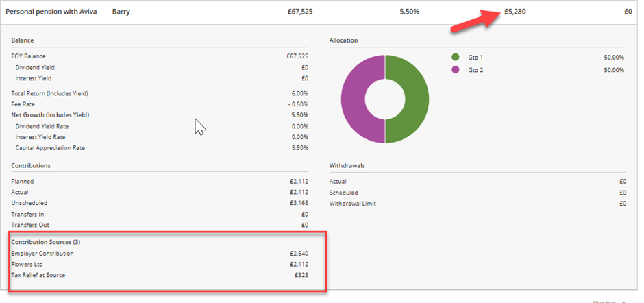Click the 'Tax Relief at Source' row
Image resolution: width=644 pixels, height=303 pixels.
(160, 275)
